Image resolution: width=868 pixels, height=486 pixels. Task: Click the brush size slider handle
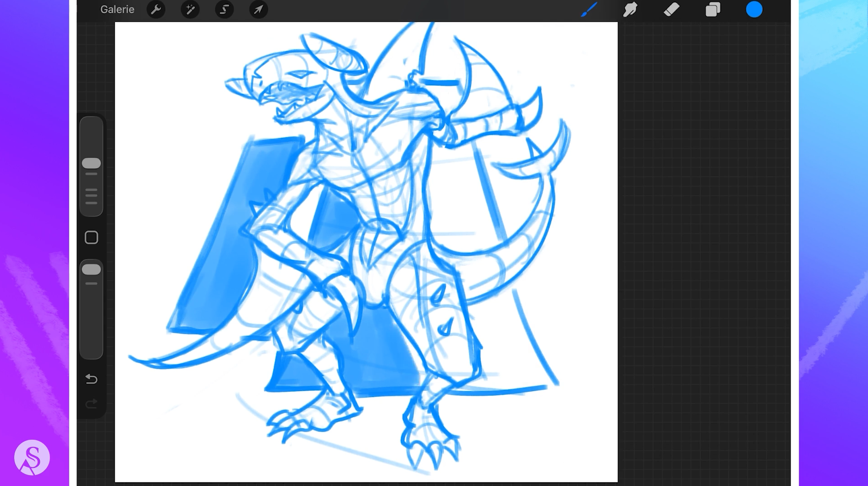pyautogui.click(x=91, y=163)
